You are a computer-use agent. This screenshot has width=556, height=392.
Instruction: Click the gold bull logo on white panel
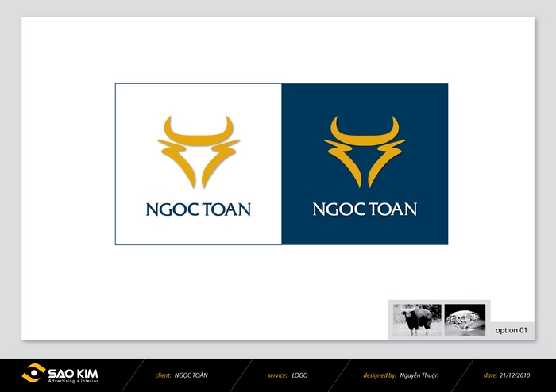coord(198,152)
